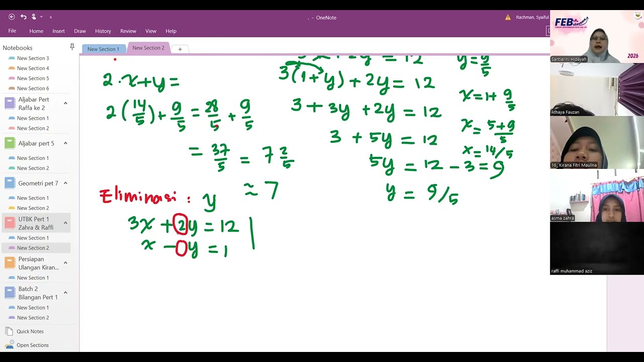Image resolution: width=644 pixels, height=362 pixels.
Task: Collapse UTBK Pert 1 Zahra & Raffi notebook
Action: point(65,223)
